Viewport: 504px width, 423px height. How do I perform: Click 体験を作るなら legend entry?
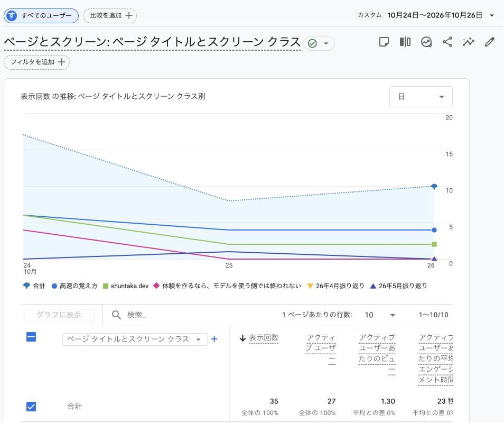point(227,286)
